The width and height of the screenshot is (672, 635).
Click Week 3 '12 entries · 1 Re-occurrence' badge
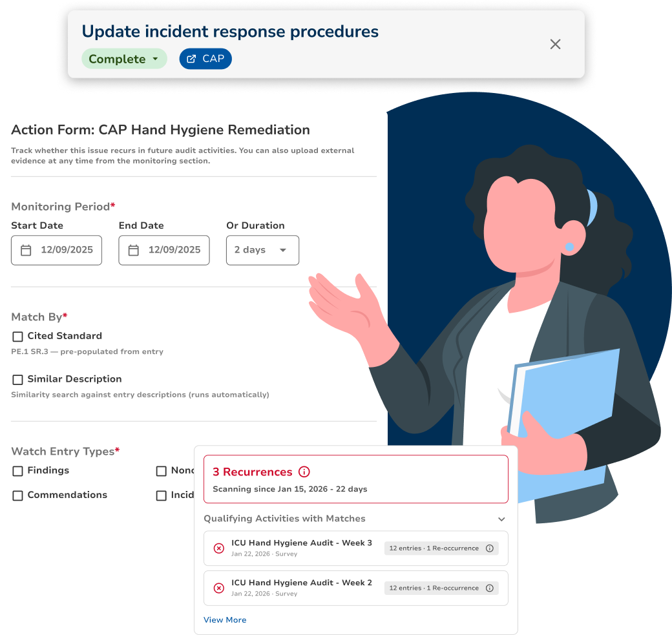[x=441, y=548]
